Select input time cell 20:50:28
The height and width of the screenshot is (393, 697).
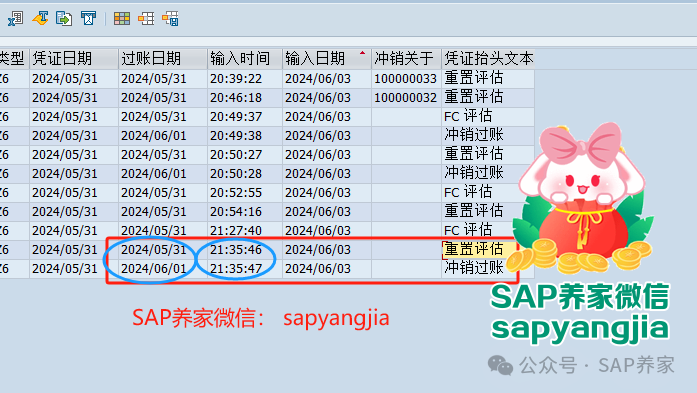[245, 174]
